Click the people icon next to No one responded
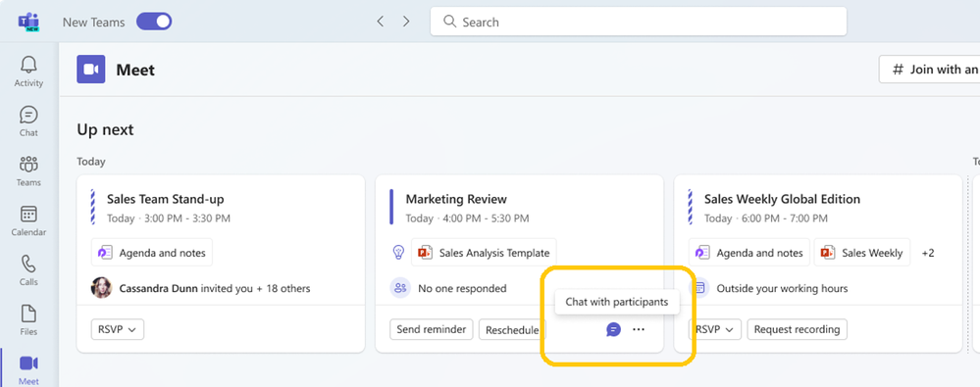 pyautogui.click(x=400, y=288)
